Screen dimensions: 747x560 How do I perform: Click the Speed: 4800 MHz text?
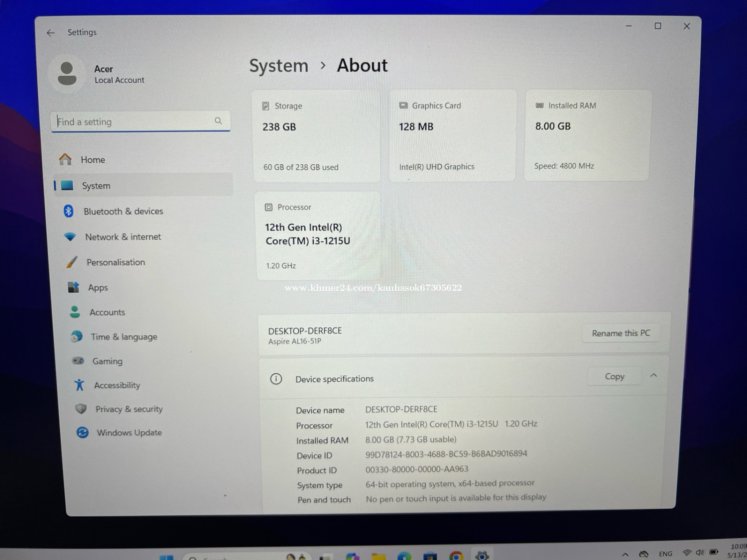(x=564, y=166)
